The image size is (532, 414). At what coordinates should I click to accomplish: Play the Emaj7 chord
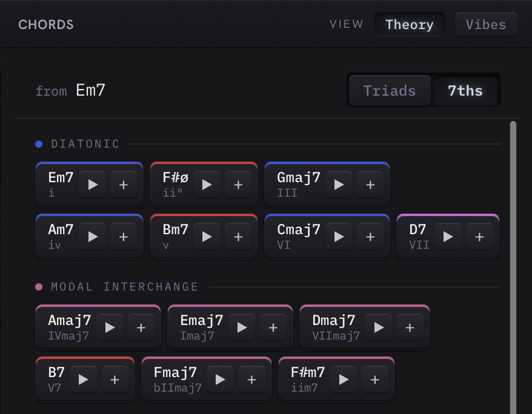coord(242,327)
